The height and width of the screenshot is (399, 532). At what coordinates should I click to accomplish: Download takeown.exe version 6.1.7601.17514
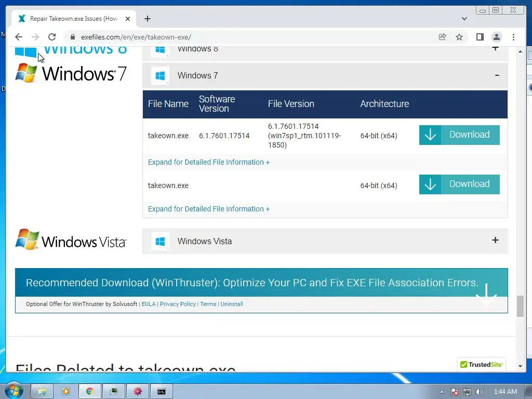pos(459,135)
